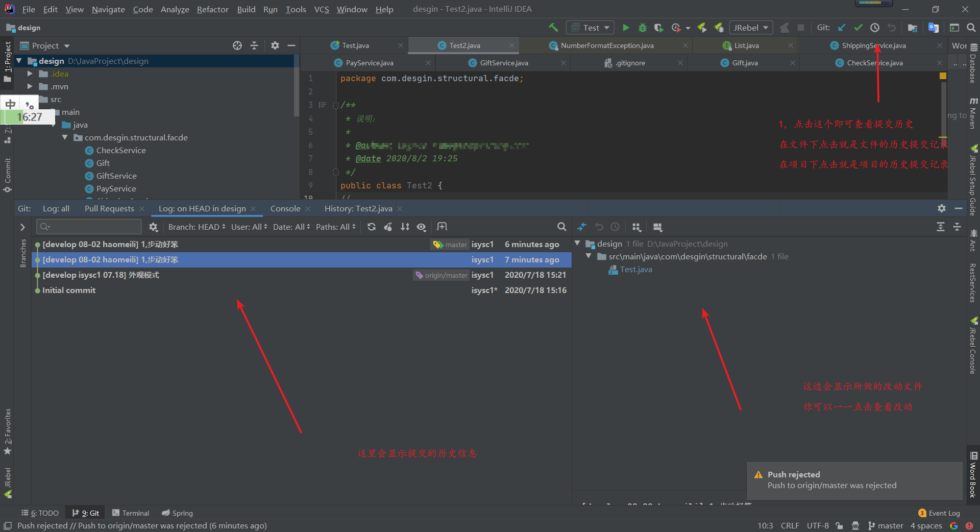The width and height of the screenshot is (980, 532).
Task: Open Git Show History clock icon
Action: point(875,28)
